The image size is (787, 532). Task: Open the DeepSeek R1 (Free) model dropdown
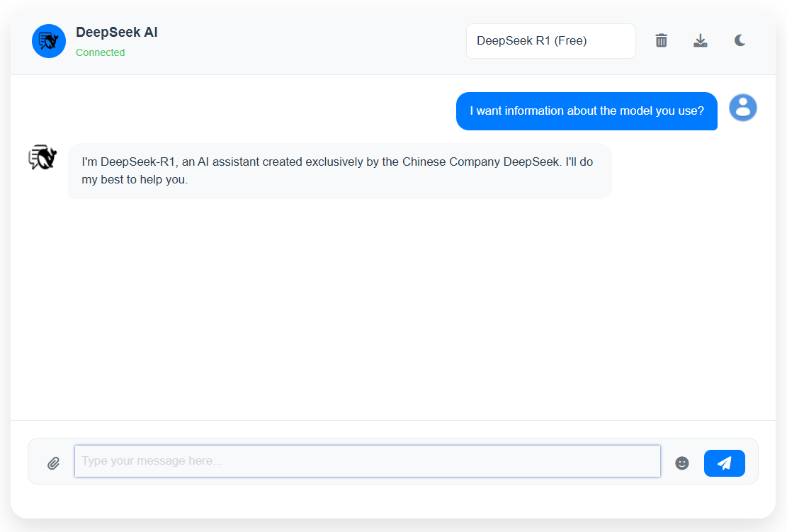(x=551, y=41)
